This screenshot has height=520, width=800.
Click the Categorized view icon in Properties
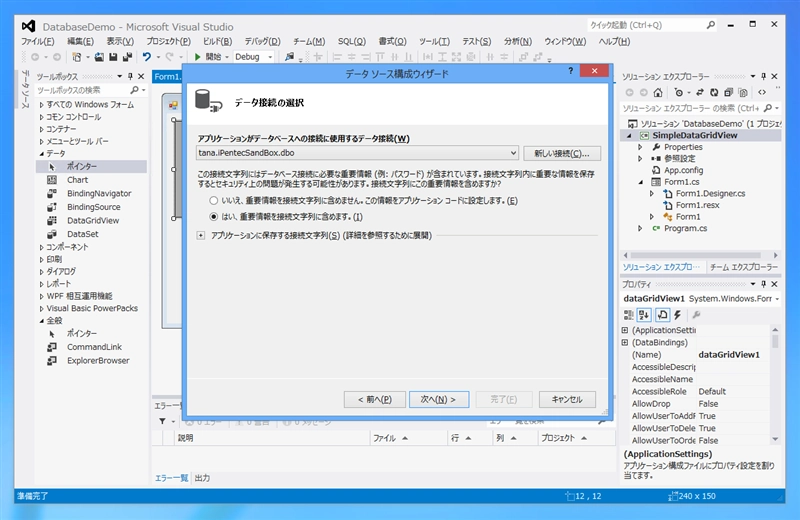click(x=629, y=315)
